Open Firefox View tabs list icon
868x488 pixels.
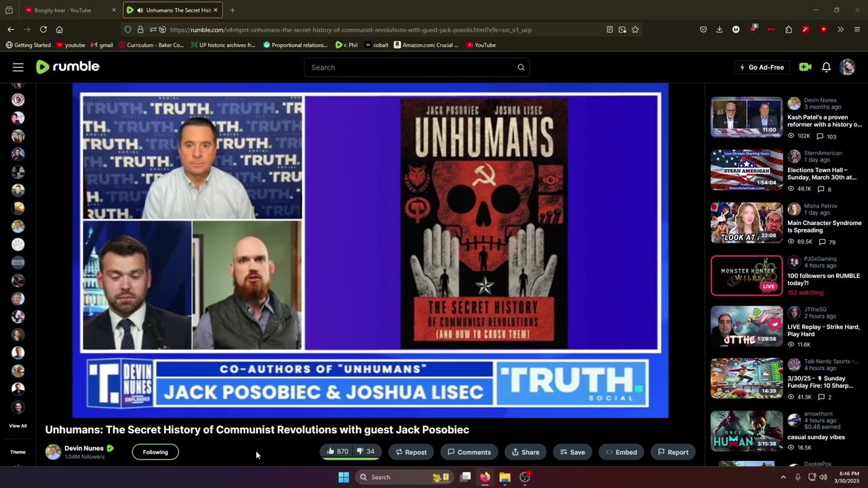(9, 10)
